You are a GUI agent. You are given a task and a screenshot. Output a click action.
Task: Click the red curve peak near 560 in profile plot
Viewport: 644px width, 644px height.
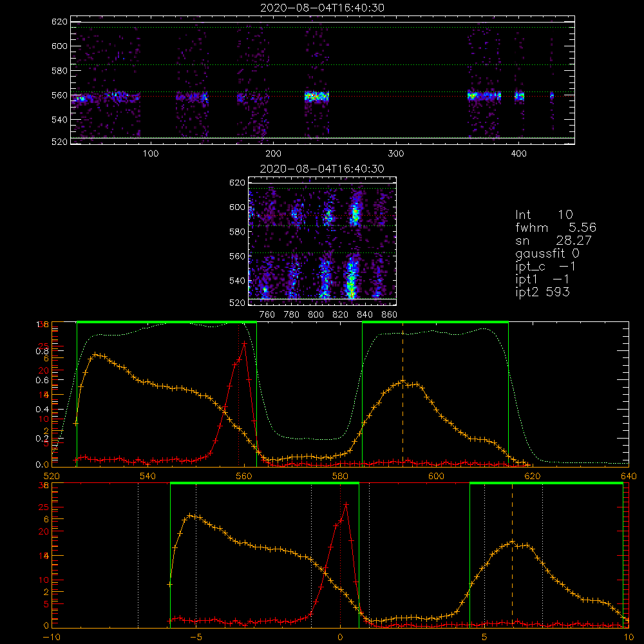coord(244,343)
